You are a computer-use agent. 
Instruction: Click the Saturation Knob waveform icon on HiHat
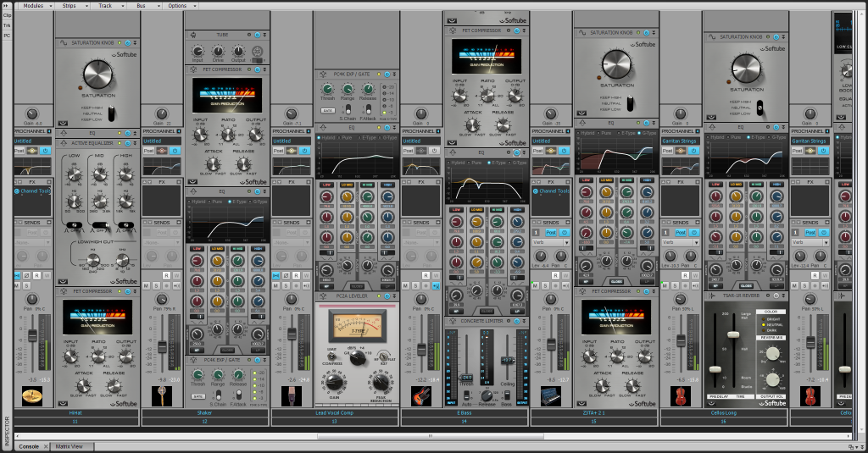(x=63, y=42)
